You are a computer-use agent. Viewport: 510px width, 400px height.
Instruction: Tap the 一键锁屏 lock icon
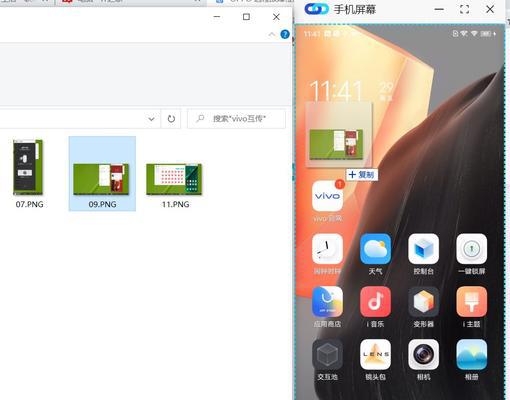coord(471,249)
